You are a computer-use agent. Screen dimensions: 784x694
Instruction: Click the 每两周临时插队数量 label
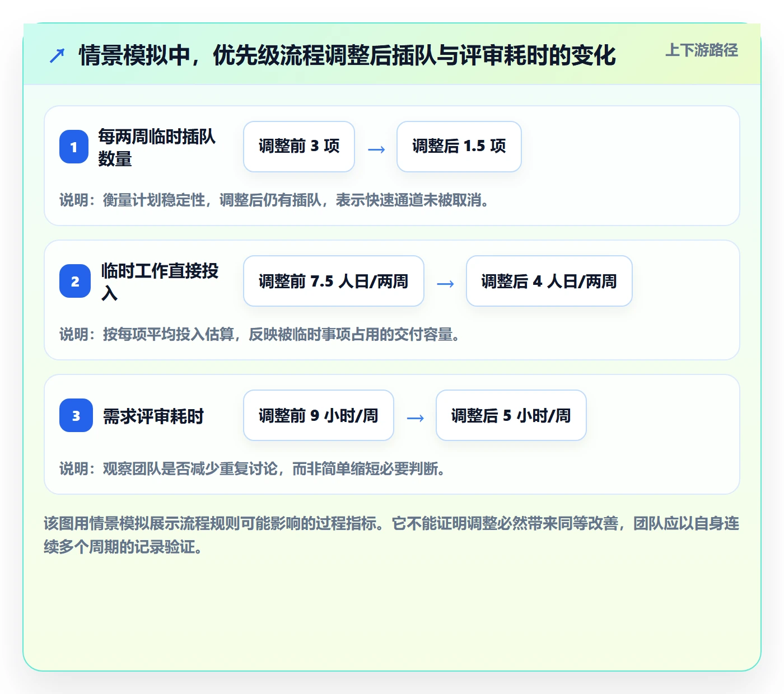pyautogui.click(x=157, y=147)
